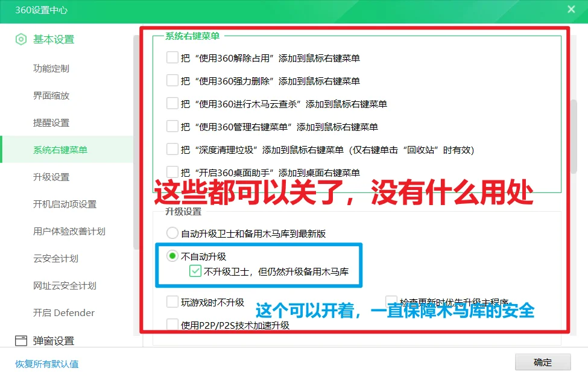
Task: Uncheck 不升级卫士，但仍然升级备用木马库
Action: [195, 271]
